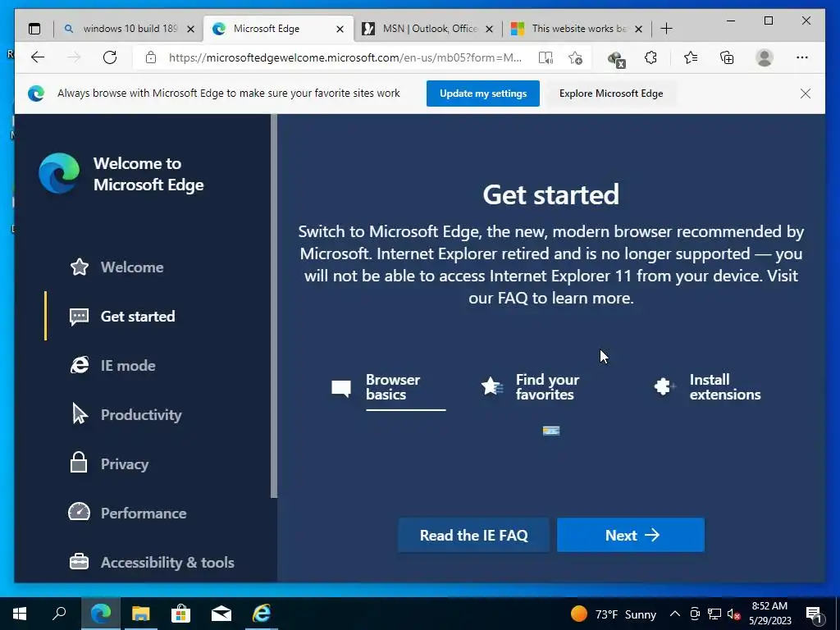Click the Forward navigation arrow
Image resolution: width=840 pixels, height=630 pixels.
click(x=74, y=57)
